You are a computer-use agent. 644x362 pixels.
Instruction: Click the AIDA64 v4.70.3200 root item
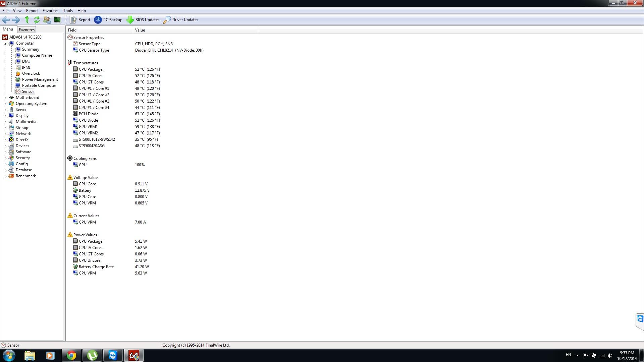(x=25, y=37)
